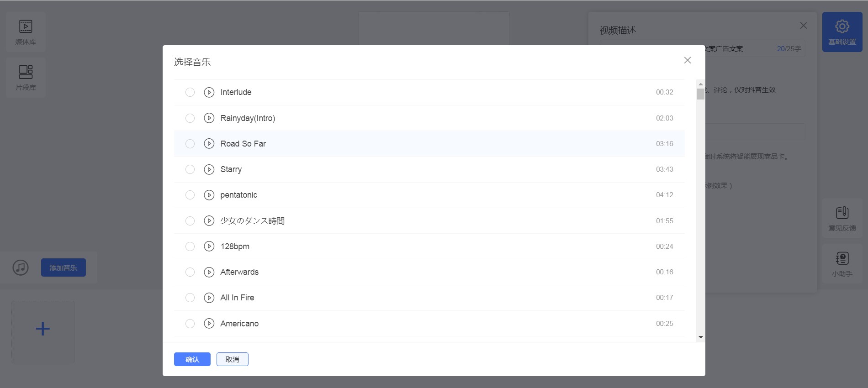Click play icon for 128bpm
Viewport: 868px width, 388px height.
point(209,246)
